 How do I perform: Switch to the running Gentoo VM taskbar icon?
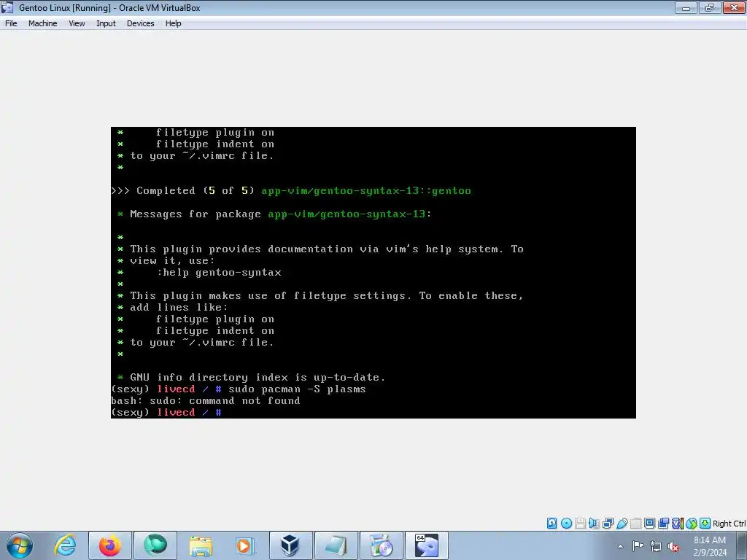click(x=426, y=545)
